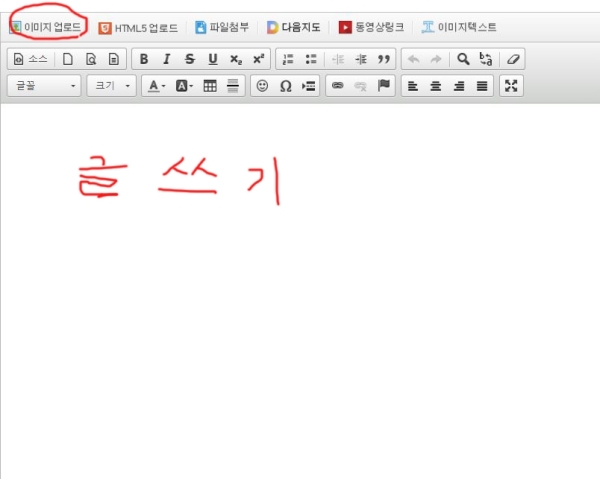Open the 이미지텍스트 tool
Image resolution: width=600 pixels, height=479 pixels.
(459, 27)
